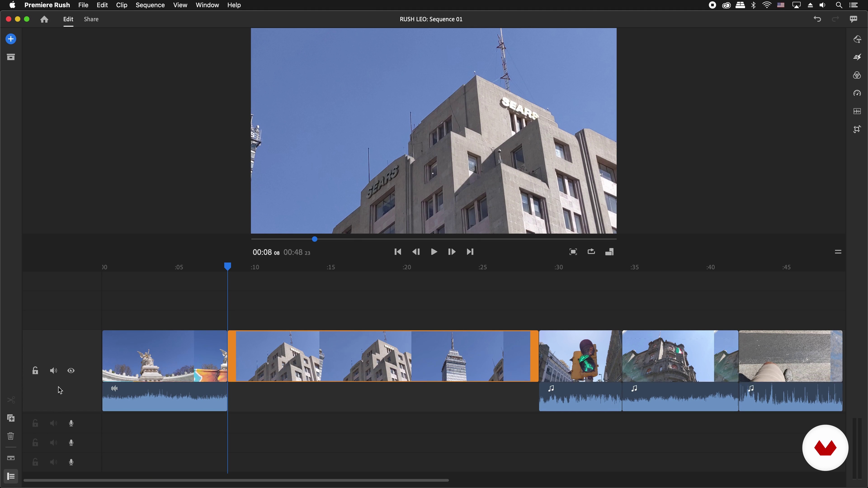Toggle loop playback icon
This screenshot has width=868, height=488.
(x=591, y=252)
